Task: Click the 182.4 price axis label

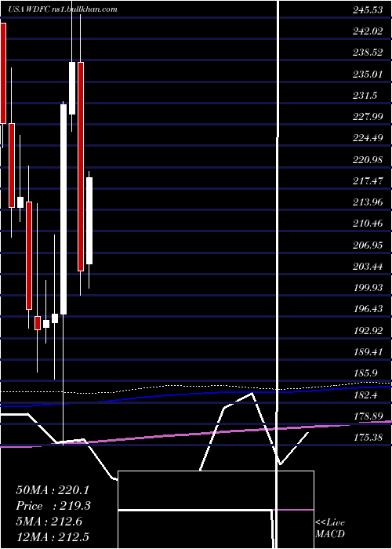Action: pos(365,395)
